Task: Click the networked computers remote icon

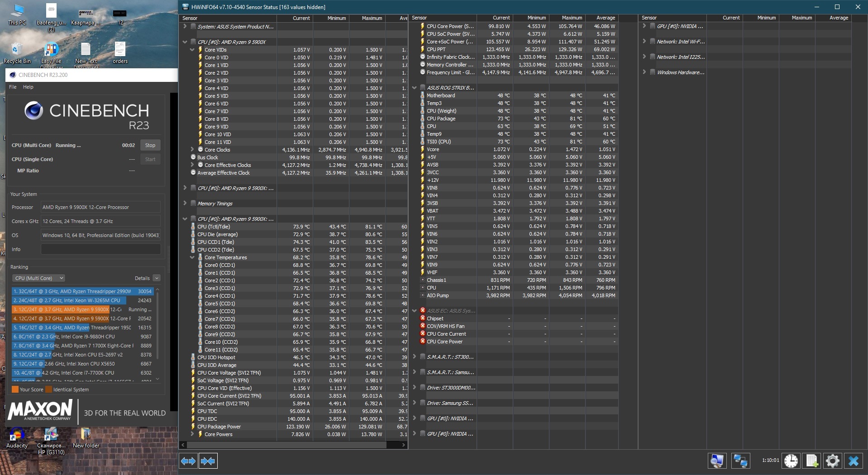Action: (x=740, y=461)
